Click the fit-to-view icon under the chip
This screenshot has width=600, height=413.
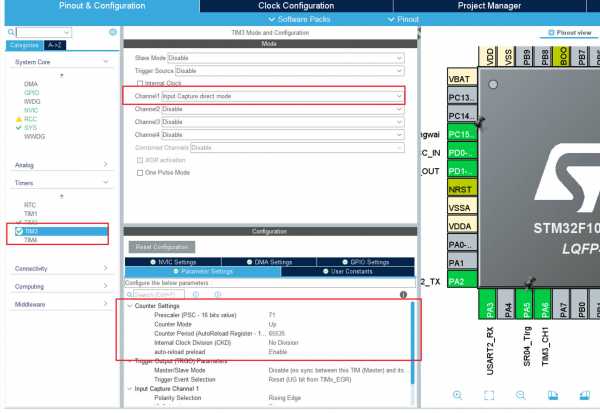(x=489, y=395)
